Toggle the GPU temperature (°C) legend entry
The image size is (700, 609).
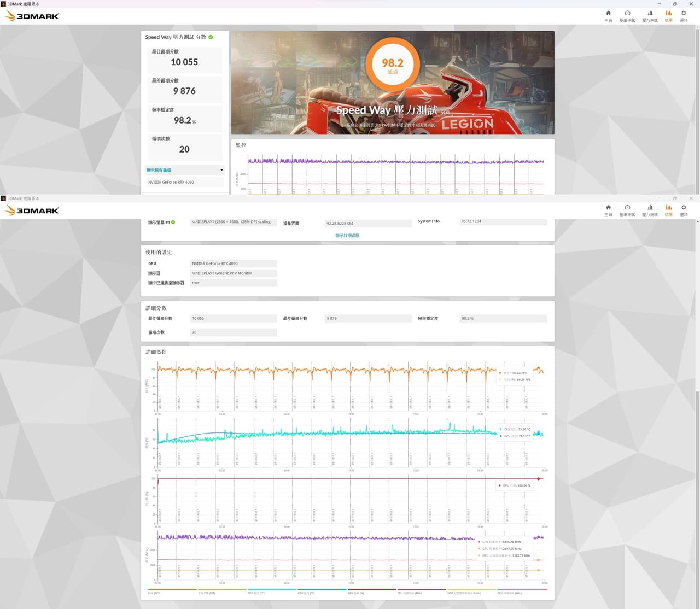pyautogui.click(x=322, y=591)
